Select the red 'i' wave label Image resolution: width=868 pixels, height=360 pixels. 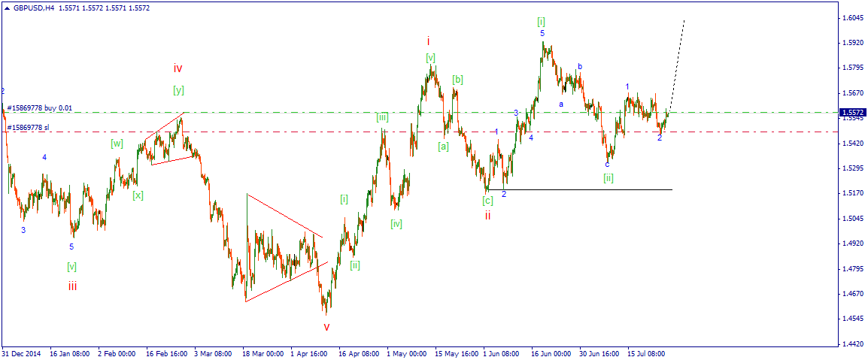[x=429, y=41]
